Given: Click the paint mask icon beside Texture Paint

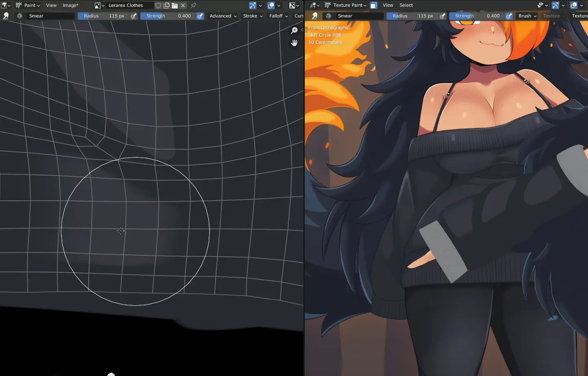Looking at the screenshot, I should click(374, 5).
